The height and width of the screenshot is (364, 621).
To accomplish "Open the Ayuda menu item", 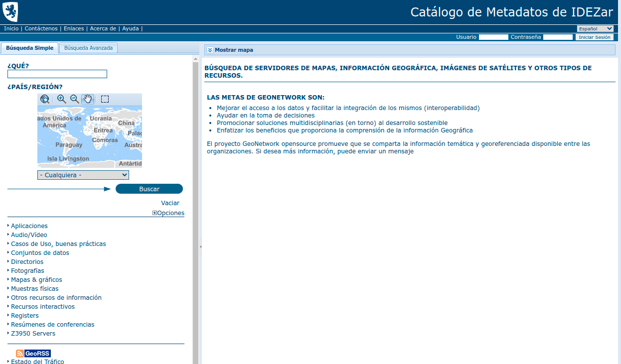I will click(x=131, y=29).
